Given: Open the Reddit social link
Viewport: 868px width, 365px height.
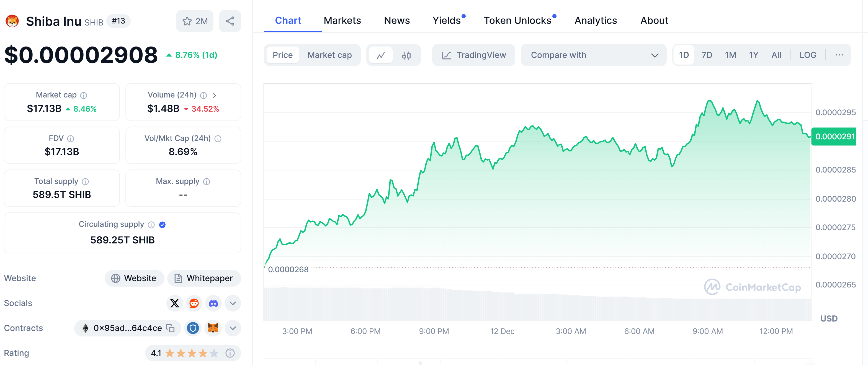Looking at the screenshot, I should [x=194, y=303].
